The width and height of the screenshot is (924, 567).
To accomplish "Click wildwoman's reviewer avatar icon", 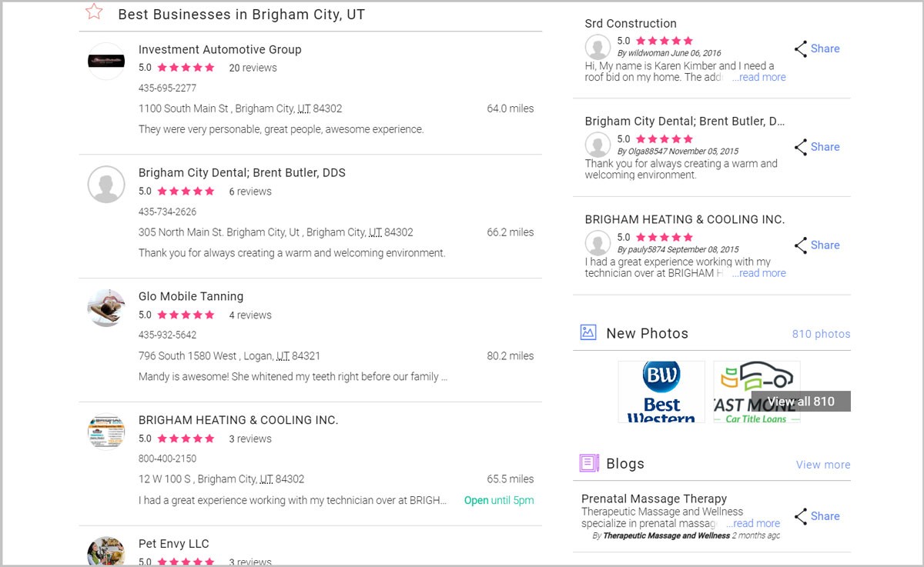I will 598,47.
